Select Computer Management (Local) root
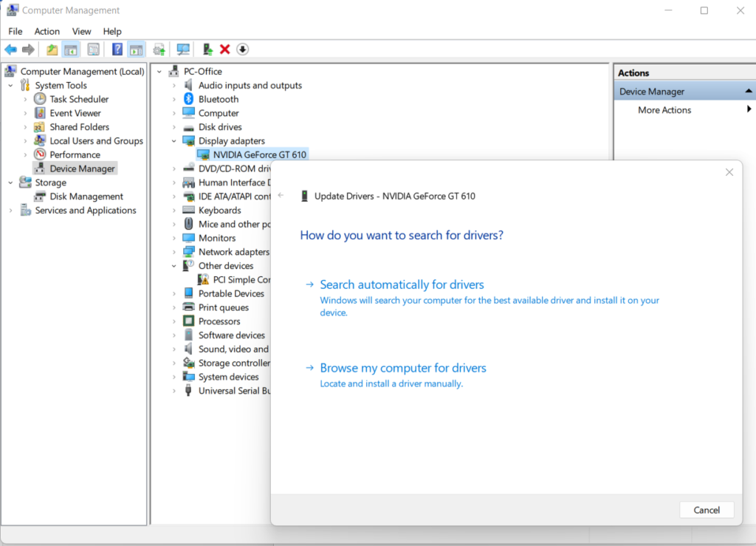The height and width of the screenshot is (546, 756). point(82,72)
